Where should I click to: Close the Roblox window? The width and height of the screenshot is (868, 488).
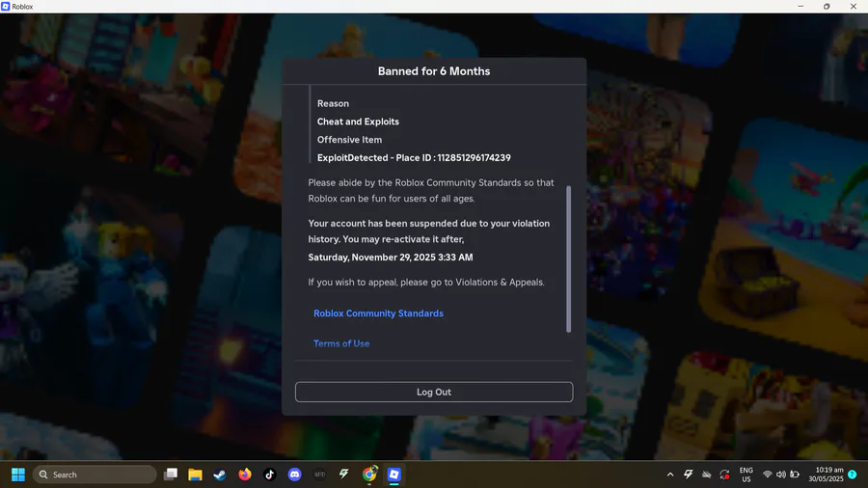(854, 7)
